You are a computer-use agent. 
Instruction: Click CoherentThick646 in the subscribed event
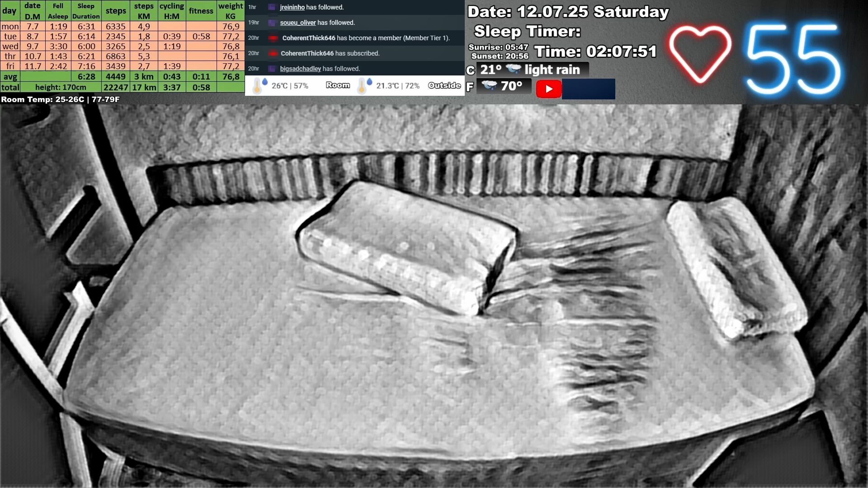click(307, 53)
